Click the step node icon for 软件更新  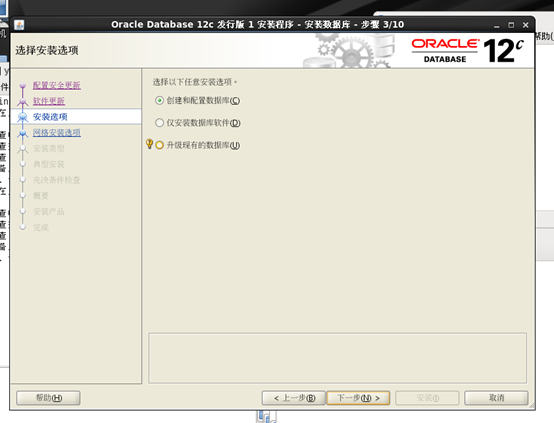pos(23,102)
